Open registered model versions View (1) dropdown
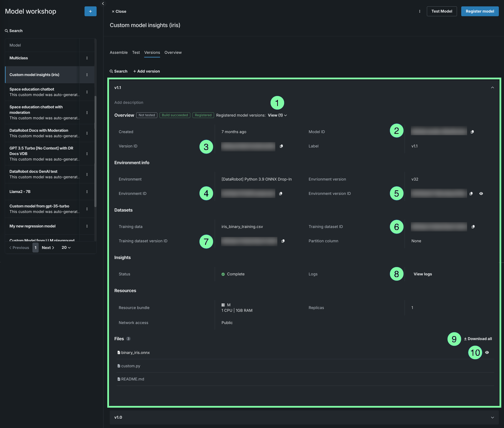 (277, 115)
